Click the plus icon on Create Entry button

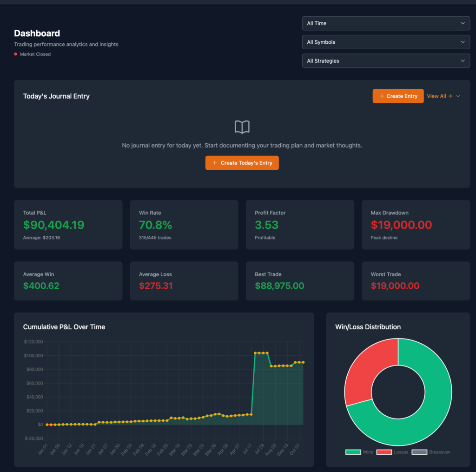(x=382, y=96)
